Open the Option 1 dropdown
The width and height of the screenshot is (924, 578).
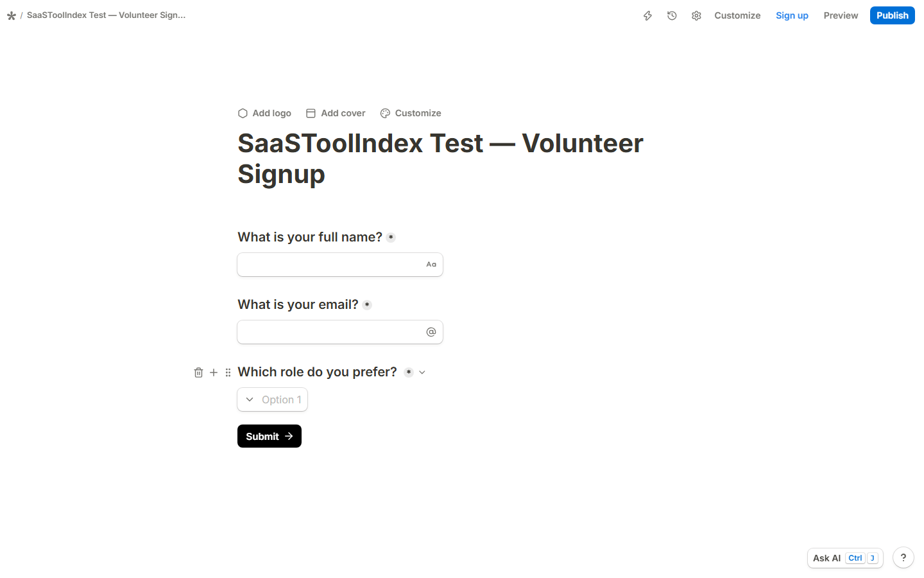tap(273, 399)
